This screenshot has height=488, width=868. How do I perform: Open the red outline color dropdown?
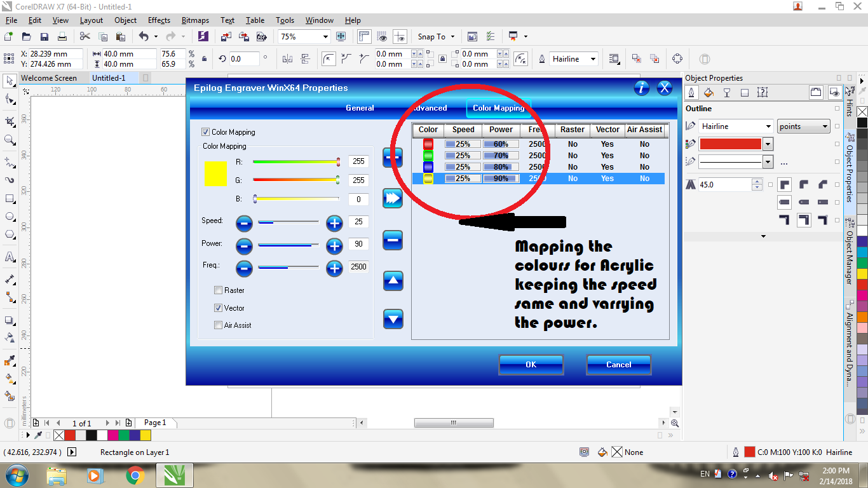click(x=768, y=144)
